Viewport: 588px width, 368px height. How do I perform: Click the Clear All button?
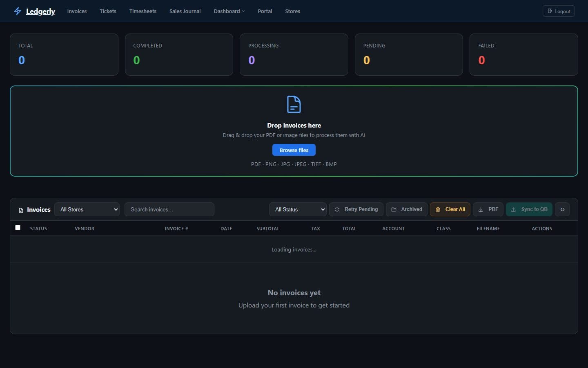pos(450,209)
